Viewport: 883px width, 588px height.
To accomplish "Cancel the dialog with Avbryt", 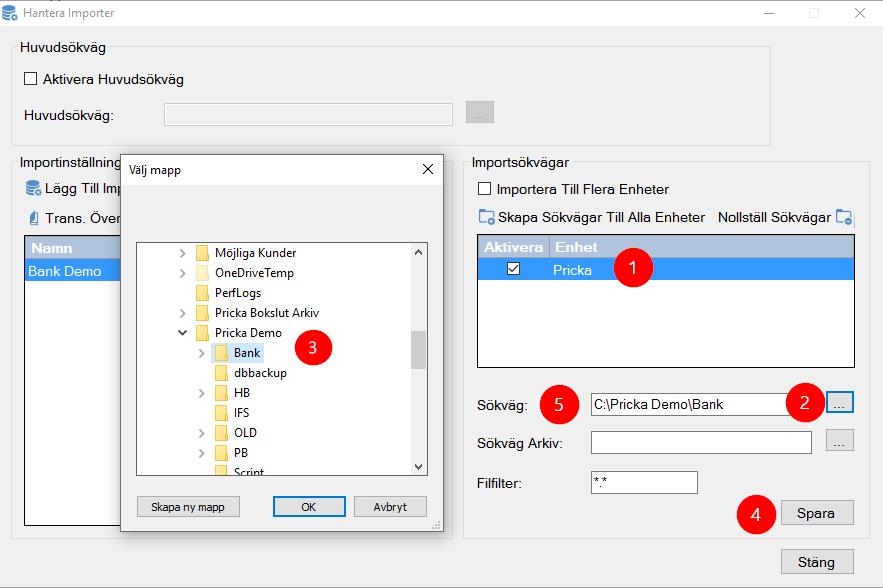I will pos(390,507).
